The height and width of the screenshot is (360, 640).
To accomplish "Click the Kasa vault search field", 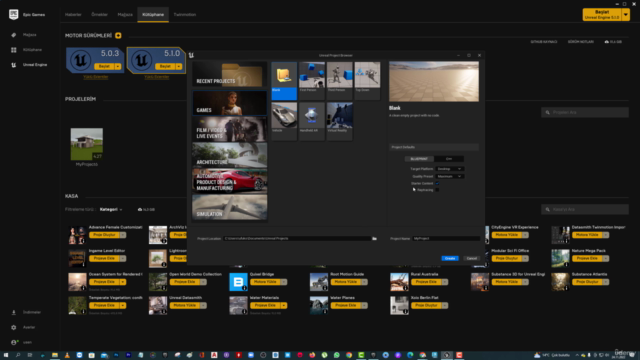I will 585,209.
